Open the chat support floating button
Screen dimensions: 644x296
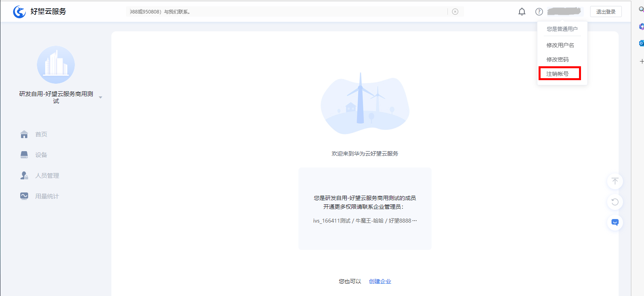(615, 223)
